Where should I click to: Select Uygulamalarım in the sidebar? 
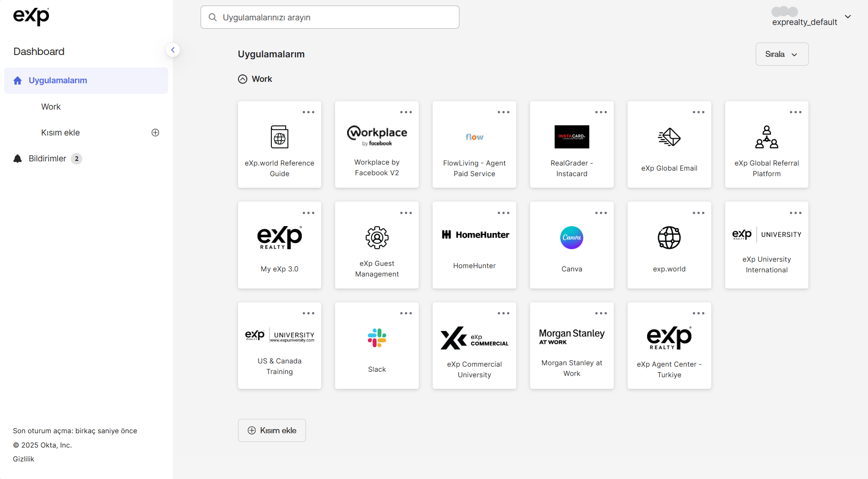[86, 80]
